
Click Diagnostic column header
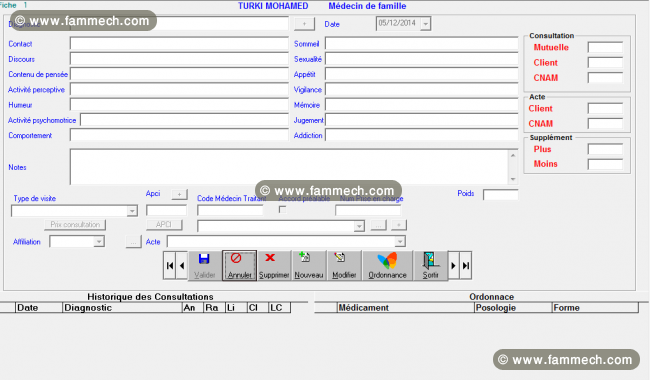pos(122,307)
